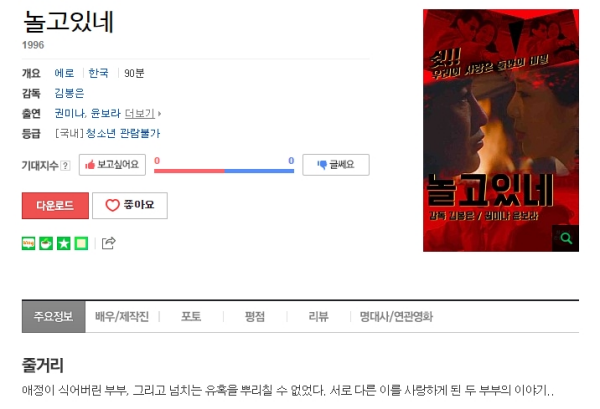Image resolution: width=600 pixels, height=409 pixels.
Task: Share to Naver cafe via coffee cup icon
Action: tap(46, 243)
